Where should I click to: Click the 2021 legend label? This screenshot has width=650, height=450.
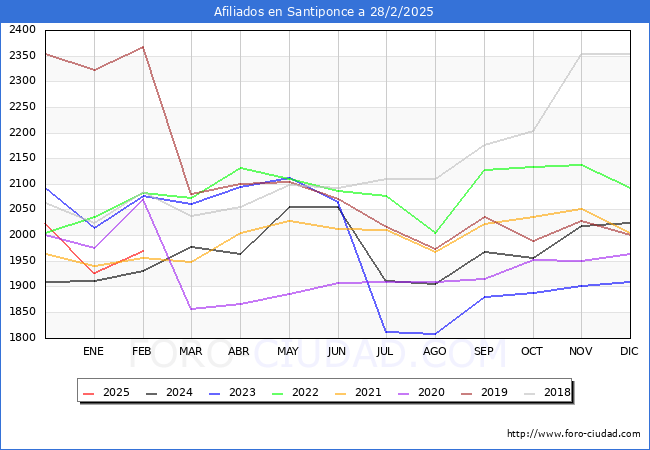click(x=368, y=392)
